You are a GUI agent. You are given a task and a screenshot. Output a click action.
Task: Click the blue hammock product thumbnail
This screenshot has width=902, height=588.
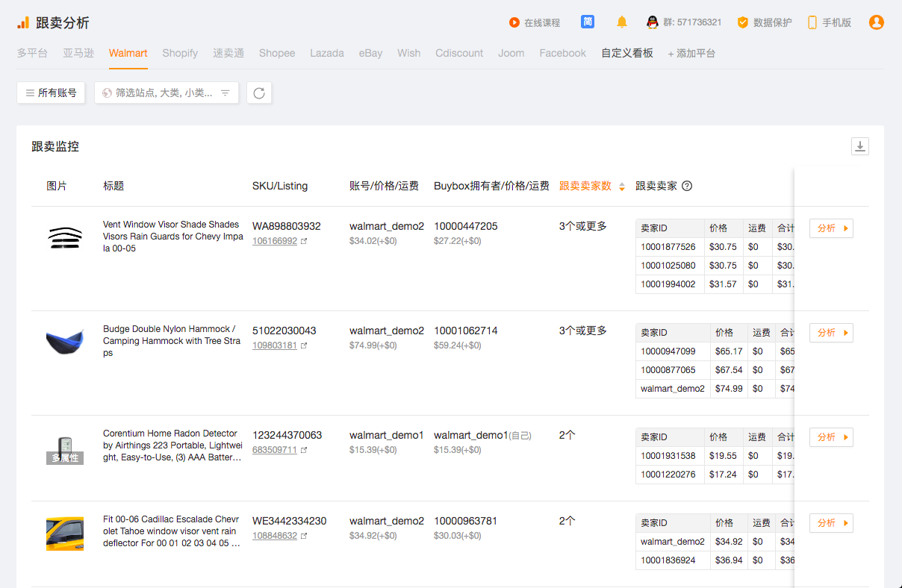click(64, 341)
